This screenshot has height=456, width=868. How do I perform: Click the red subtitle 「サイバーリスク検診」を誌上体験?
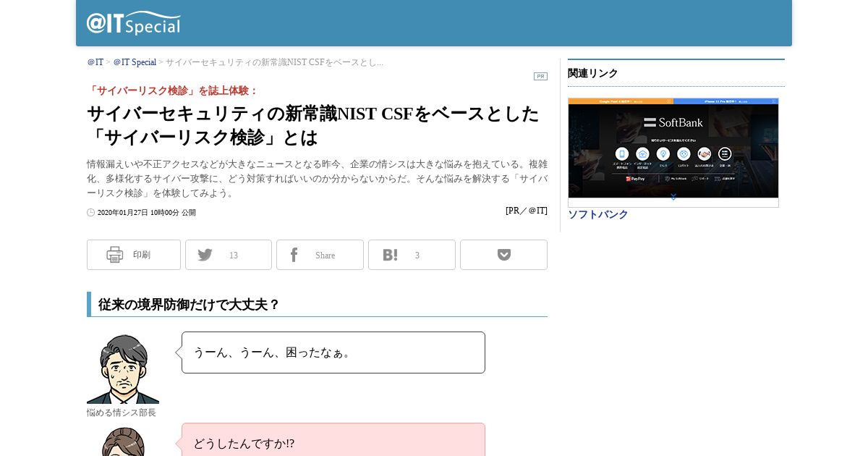pyautogui.click(x=173, y=90)
